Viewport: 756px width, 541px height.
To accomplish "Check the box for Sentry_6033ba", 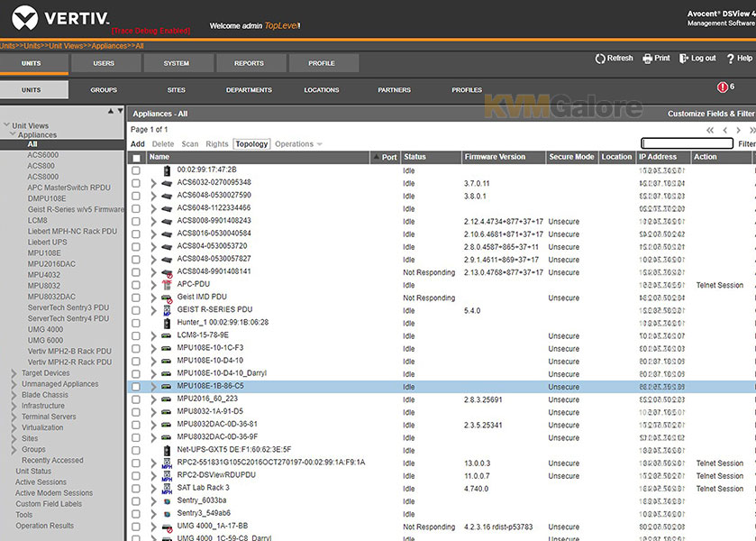I will [136, 501].
